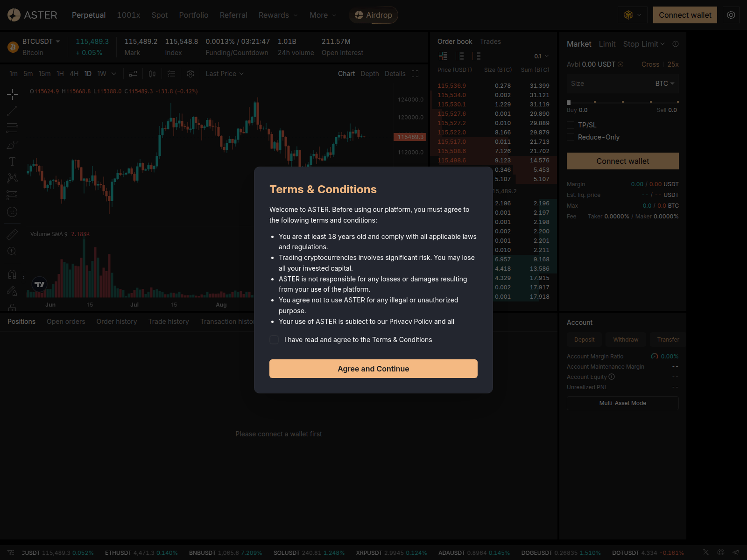Expand the More menu
This screenshot has width=747, height=560.
click(323, 15)
